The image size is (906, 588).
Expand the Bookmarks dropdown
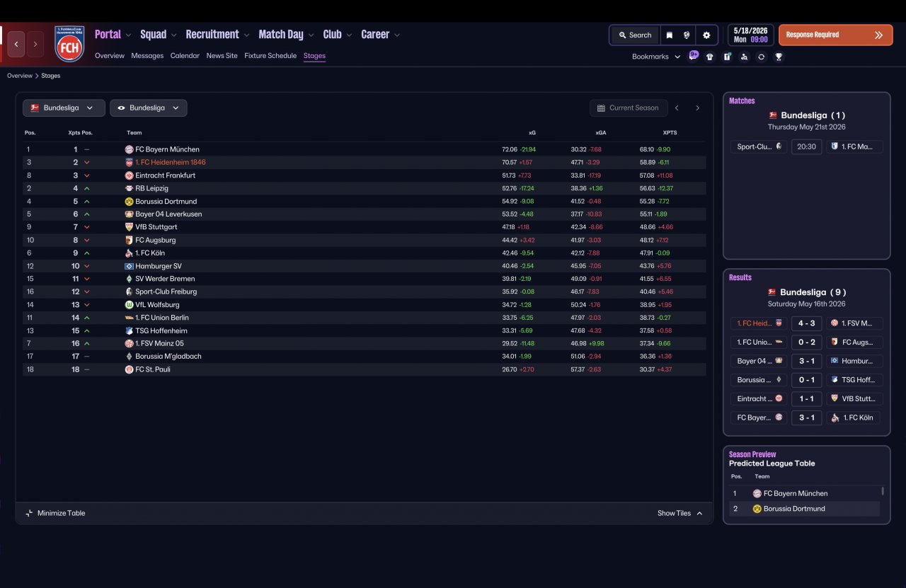click(656, 57)
